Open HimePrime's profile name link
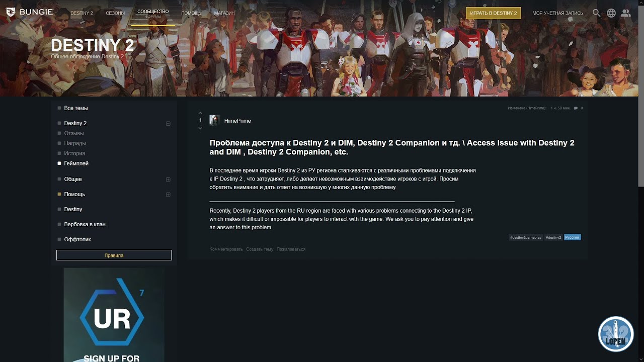644x362 pixels. click(x=237, y=121)
